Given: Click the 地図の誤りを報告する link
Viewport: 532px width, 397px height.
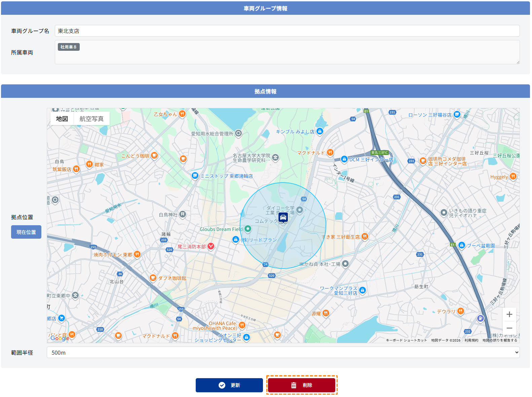Looking at the screenshot, I should (x=500, y=340).
